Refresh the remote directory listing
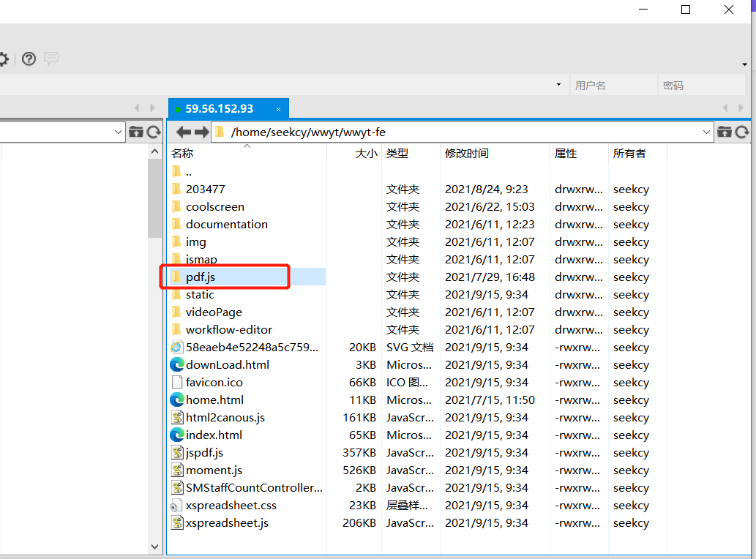This screenshot has height=559, width=756. [x=742, y=132]
